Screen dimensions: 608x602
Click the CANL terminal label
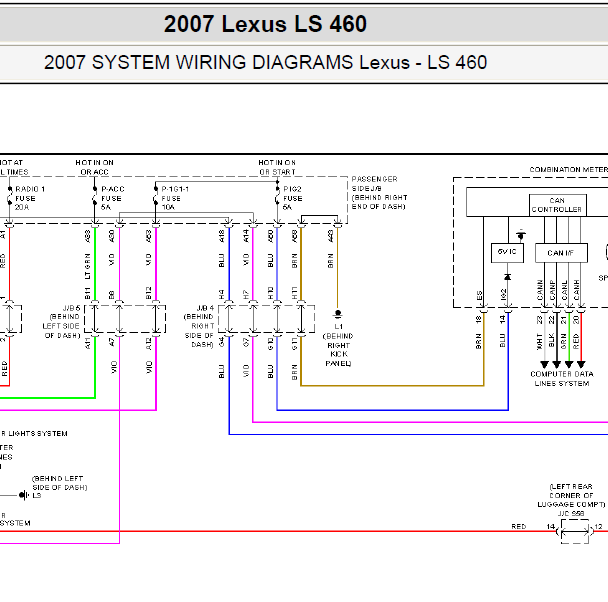click(565, 290)
